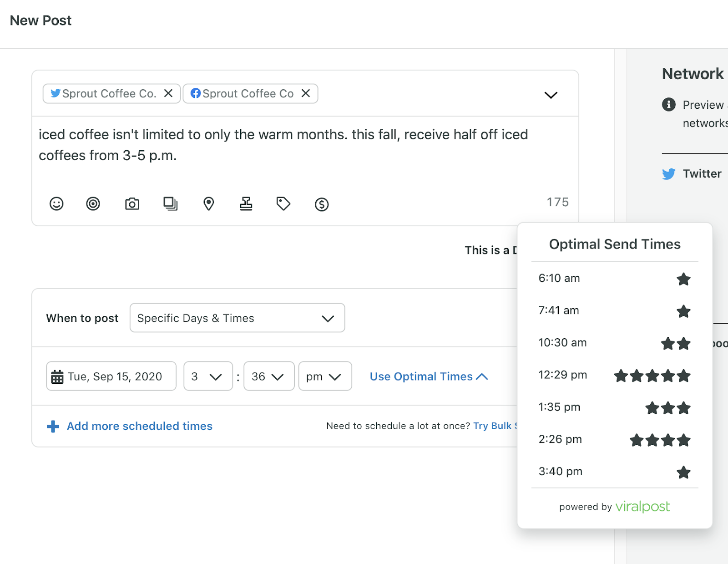Click the calendar icon in the date field
Screen dimensions: 728x564
(57, 376)
